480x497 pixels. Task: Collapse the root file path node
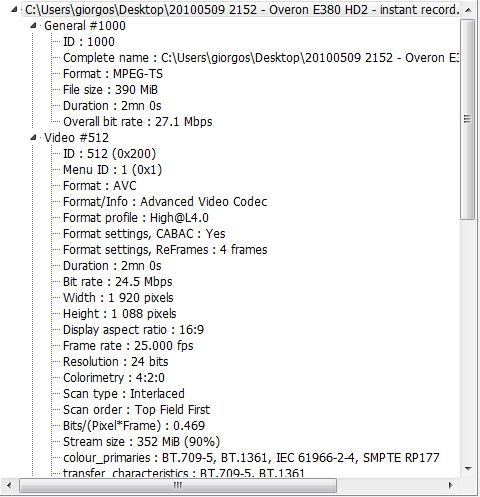tap(14, 10)
